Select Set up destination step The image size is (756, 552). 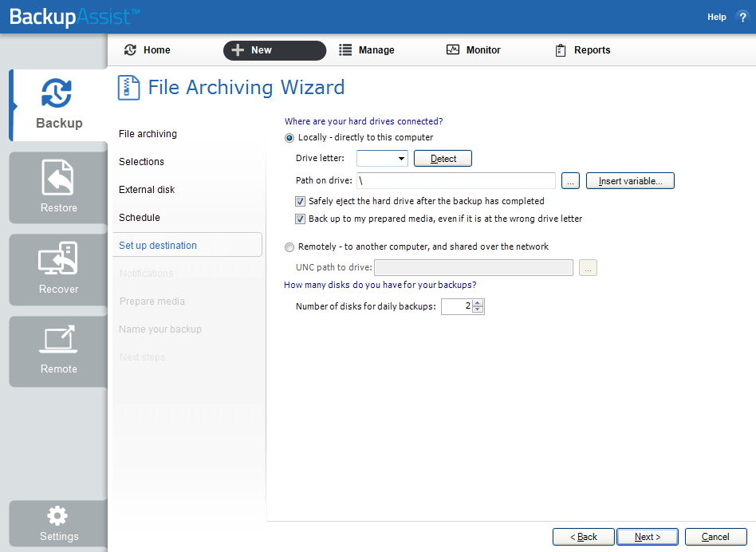pos(187,245)
